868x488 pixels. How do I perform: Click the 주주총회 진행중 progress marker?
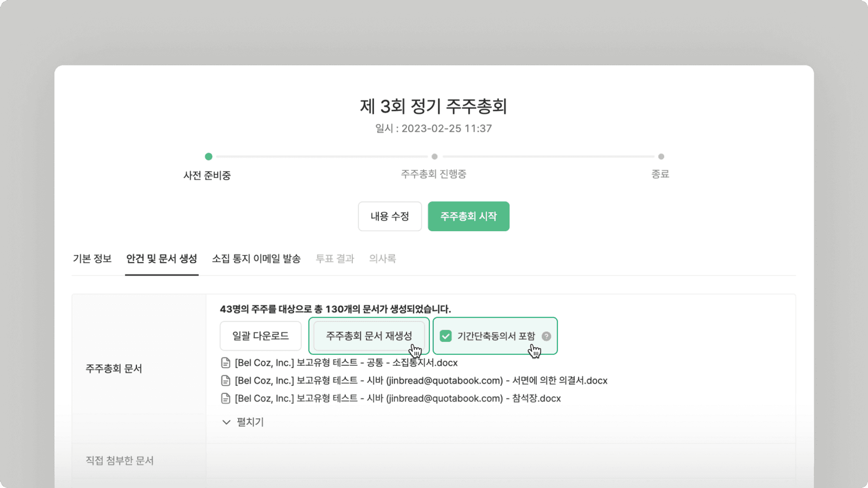(x=434, y=157)
